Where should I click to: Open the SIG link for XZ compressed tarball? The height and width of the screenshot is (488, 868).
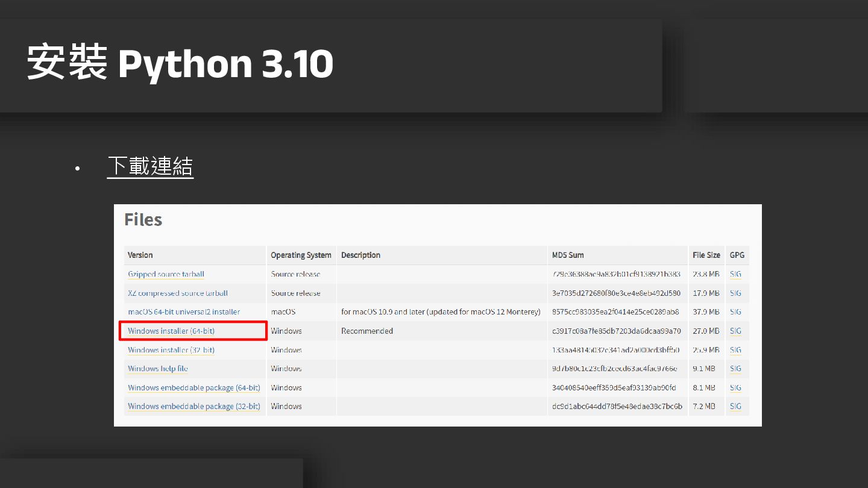click(735, 293)
